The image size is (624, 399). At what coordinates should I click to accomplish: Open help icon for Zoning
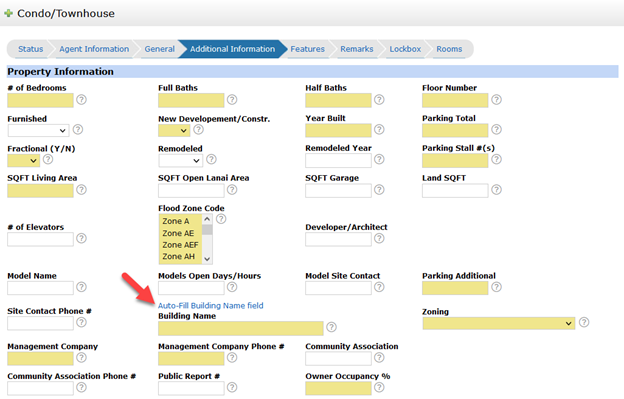(x=584, y=322)
